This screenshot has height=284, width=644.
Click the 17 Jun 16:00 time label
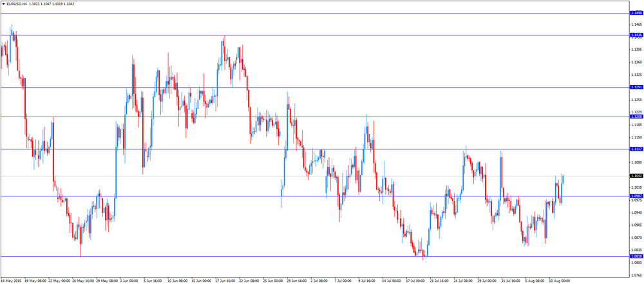pos(225,281)
